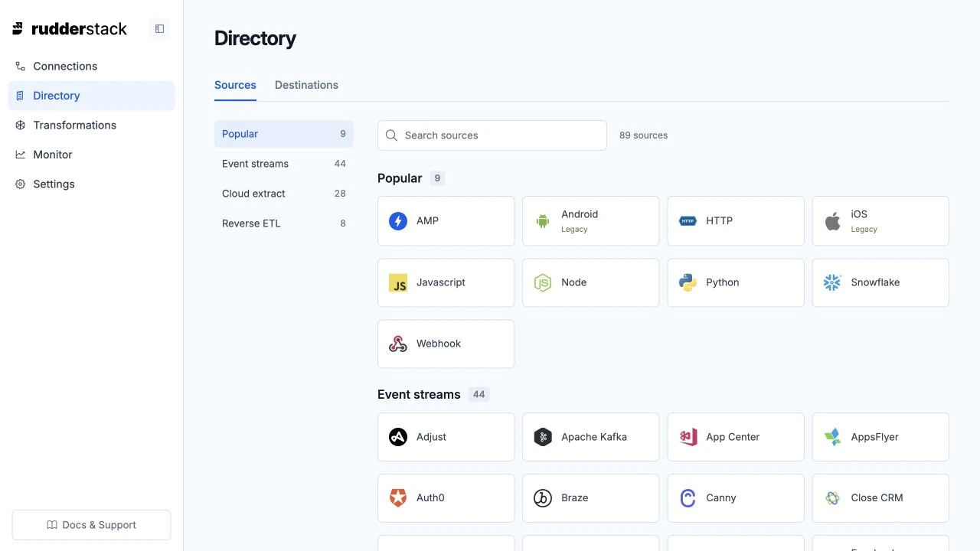Choose the Auth0 shield icon
This screenshot has width=980, height=551.
click(398, 498)
